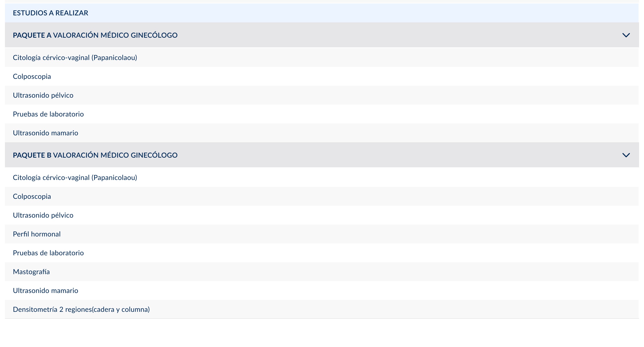Select the Estudios a Realizar heading
Screen dimensions: 644x347
(x=51, y=13)
